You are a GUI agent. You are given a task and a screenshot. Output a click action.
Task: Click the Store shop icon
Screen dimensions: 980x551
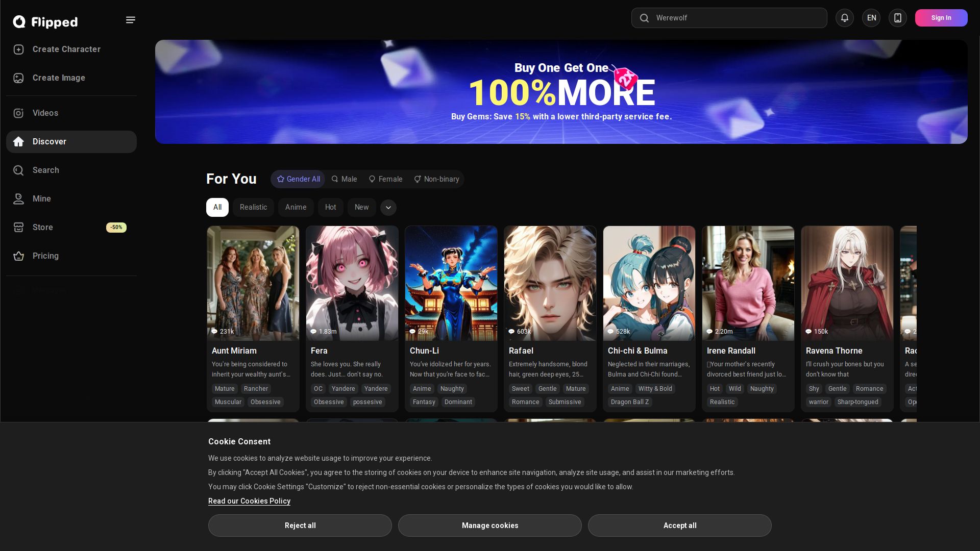tap(19, 228)
